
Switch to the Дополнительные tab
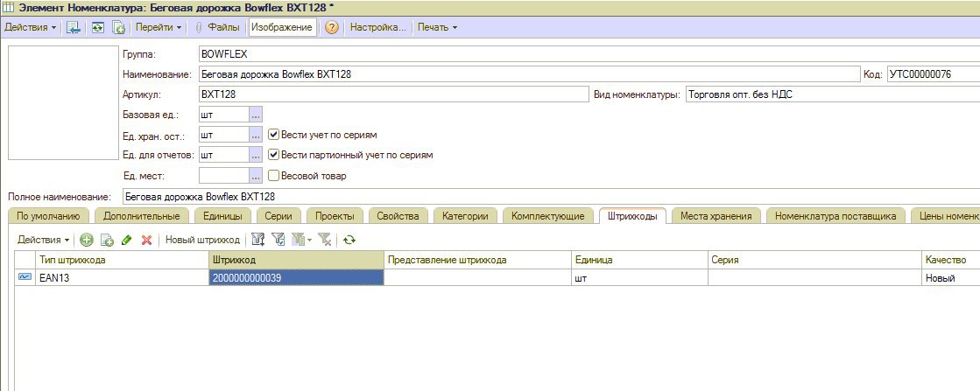pyautogui.click(x=141, y=216)
